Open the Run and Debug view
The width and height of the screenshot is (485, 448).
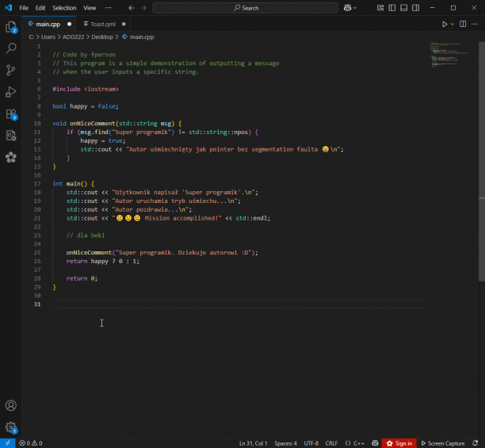pos(11,92)
